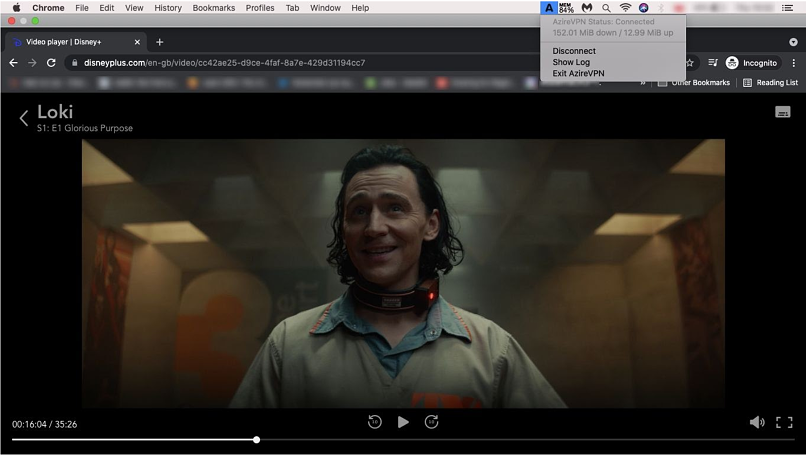Open the memory usage menu bar indicator

point(566,8)
